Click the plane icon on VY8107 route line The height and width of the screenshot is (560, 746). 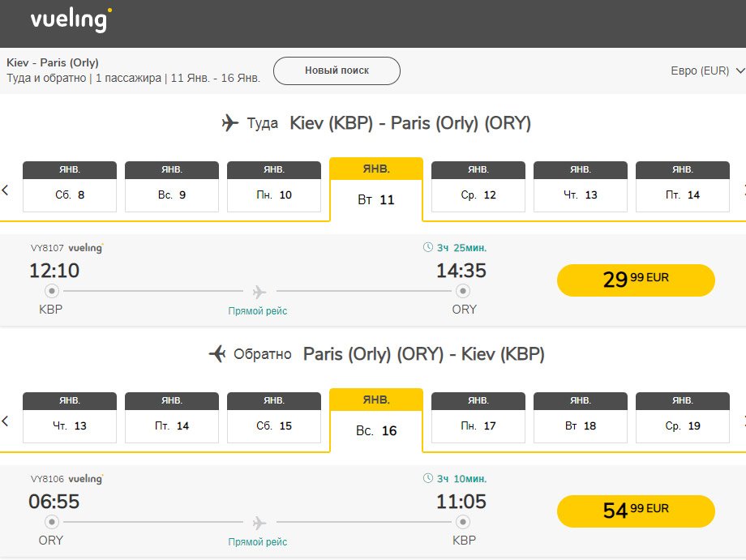click(x=259, y=291)
